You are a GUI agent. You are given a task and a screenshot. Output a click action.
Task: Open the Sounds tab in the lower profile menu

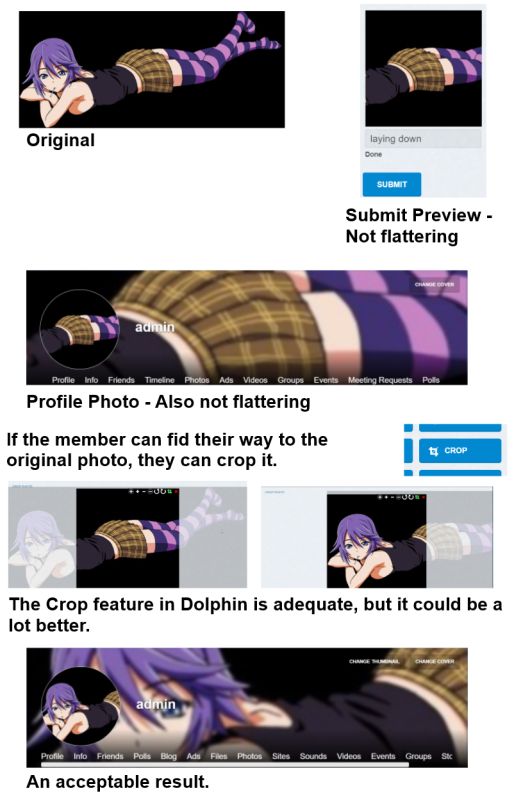[x=313, y=756]
